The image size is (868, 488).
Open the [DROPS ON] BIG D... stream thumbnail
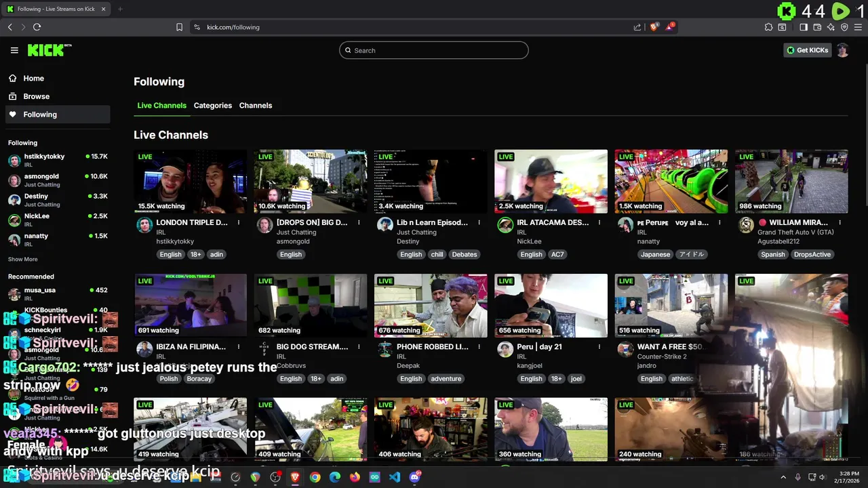point(311,182)
